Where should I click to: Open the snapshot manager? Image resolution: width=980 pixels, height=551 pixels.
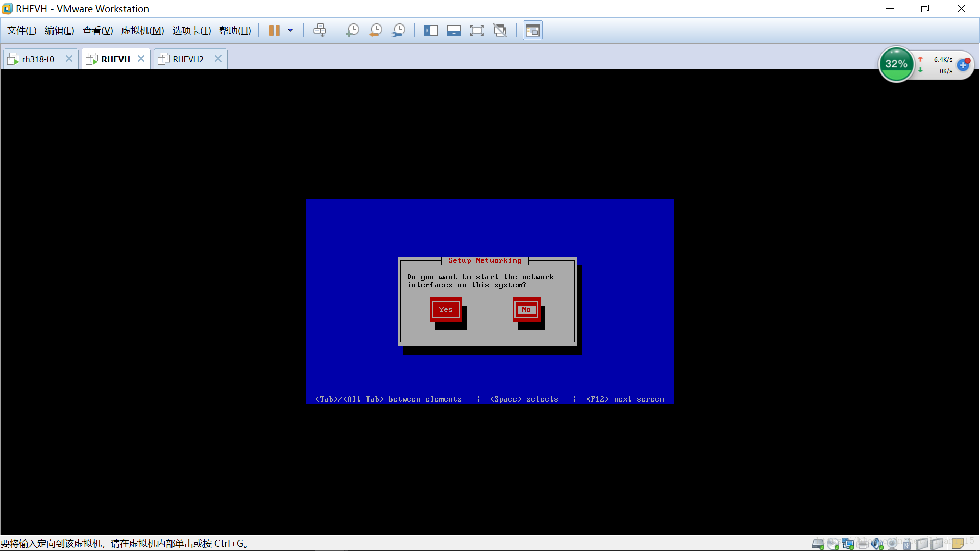coord(399,31)
